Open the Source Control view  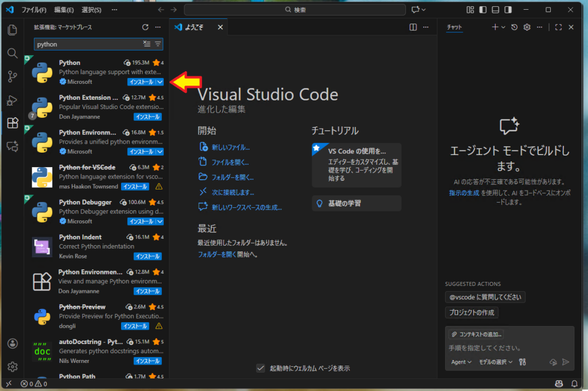coord(12,76)
